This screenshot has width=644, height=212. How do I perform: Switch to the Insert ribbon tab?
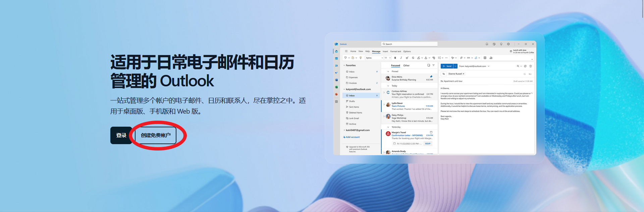click(385, 51)
